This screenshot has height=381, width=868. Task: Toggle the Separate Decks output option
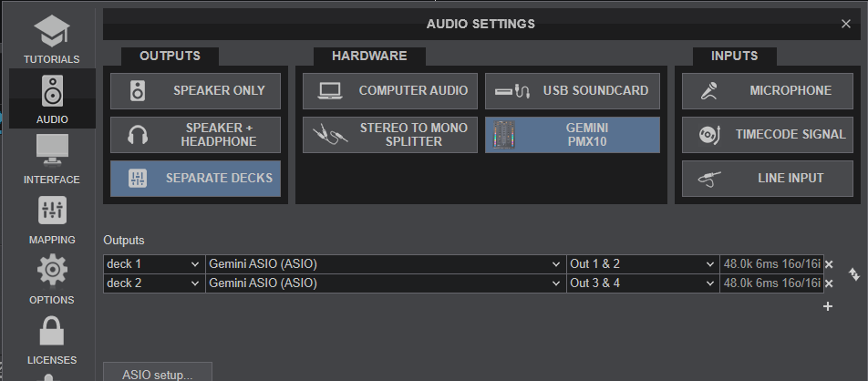pyautogui.click(x=196, y=179)
